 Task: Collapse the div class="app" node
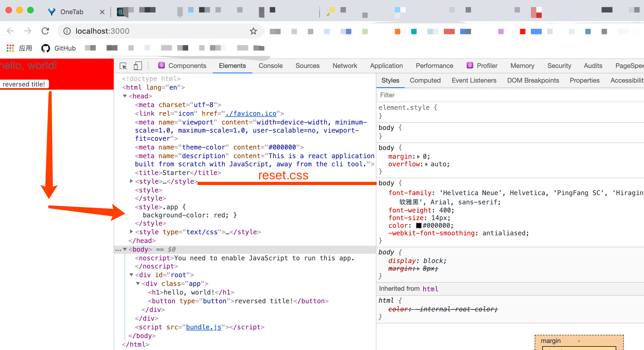click(x=138, y=283)
